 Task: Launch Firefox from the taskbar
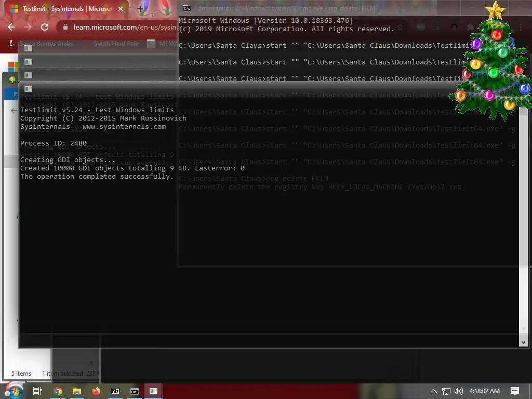(96, 391)
